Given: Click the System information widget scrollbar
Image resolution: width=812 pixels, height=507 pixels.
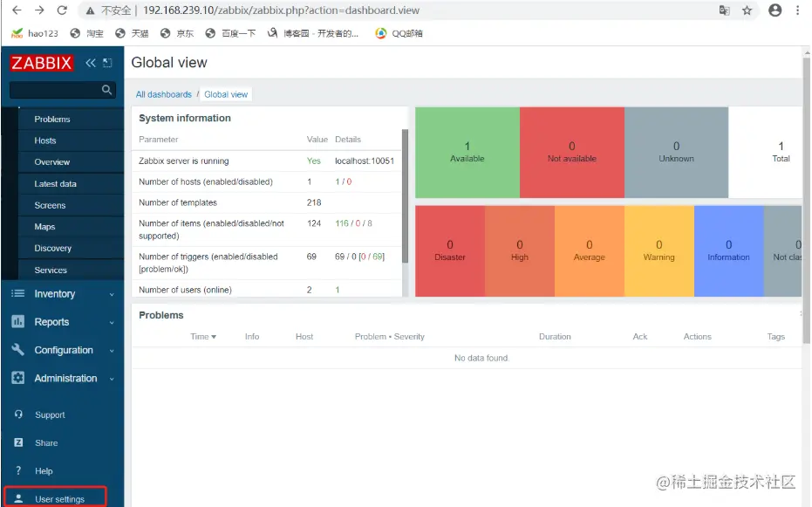Looking at the screenshot, I should 405,195.
